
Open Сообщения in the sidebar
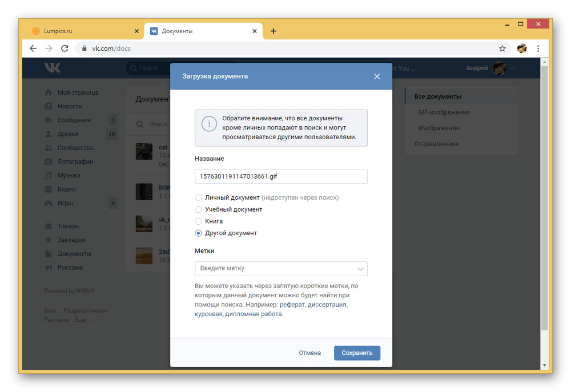74,120
